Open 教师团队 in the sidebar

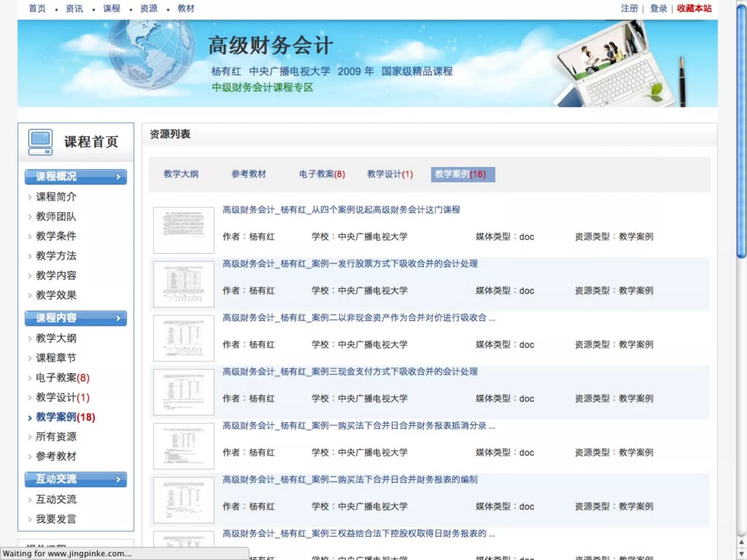56,217
